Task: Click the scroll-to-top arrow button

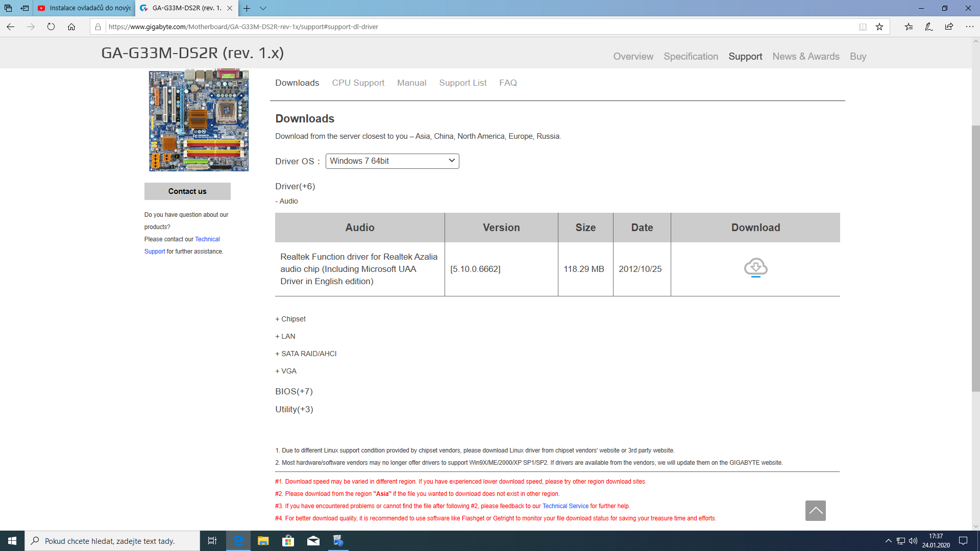Action: pos(815,510)
